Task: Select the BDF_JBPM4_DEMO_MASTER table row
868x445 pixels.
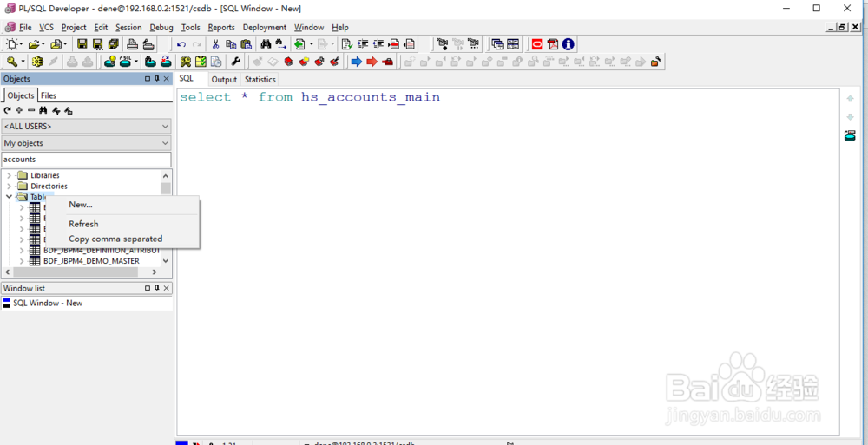Action: (91, 261)
